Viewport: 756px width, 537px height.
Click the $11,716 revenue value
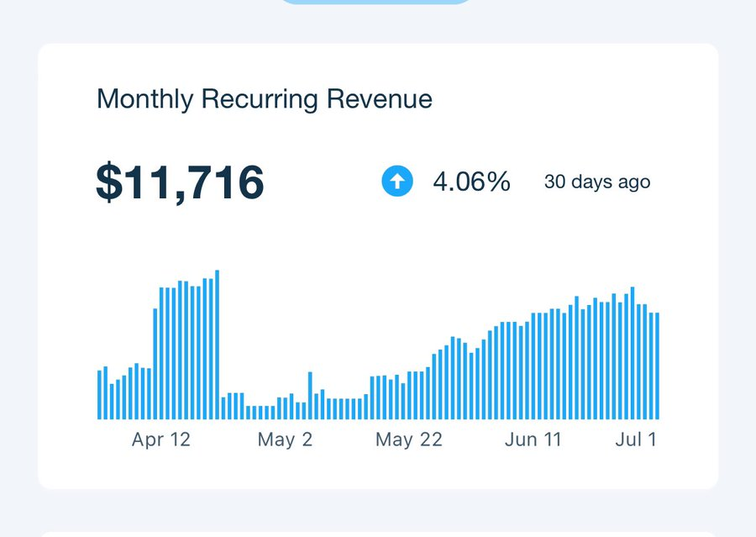click(x=180, y=182)
